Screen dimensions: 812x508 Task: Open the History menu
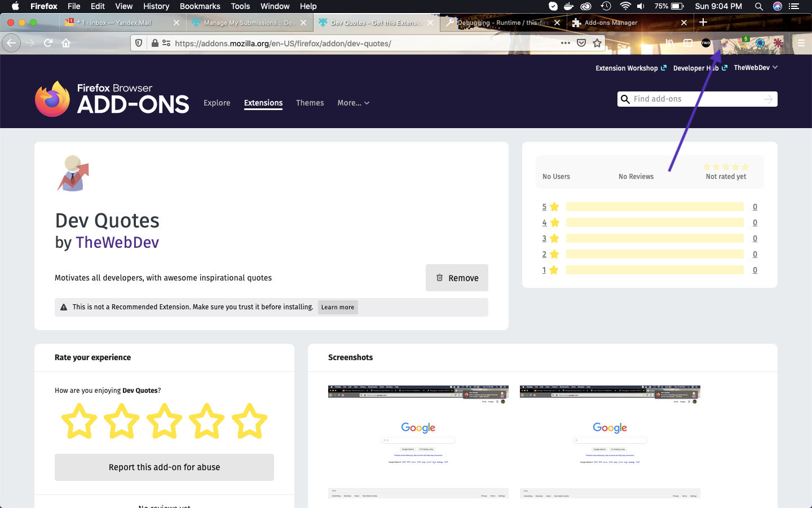(156, 6)
